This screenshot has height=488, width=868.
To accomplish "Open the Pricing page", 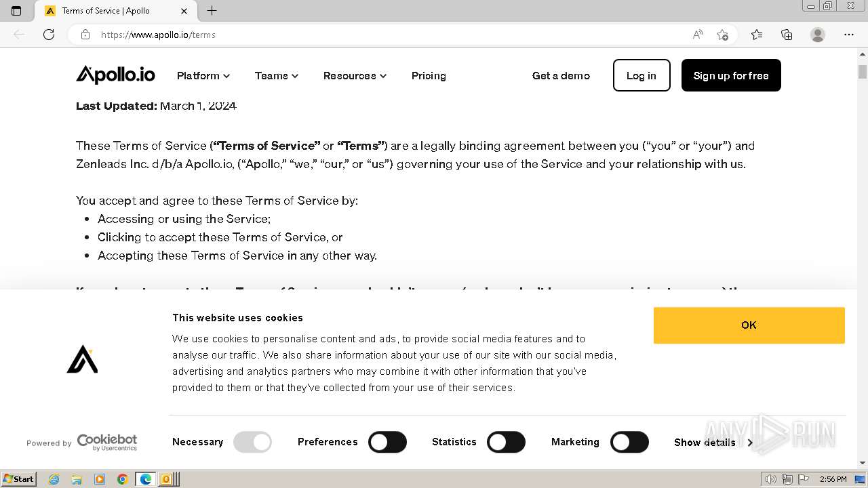I will (x=429, y=76).
